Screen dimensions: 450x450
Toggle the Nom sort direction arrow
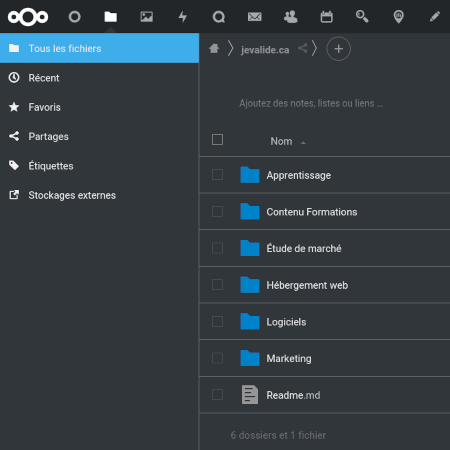coord(303,143)
